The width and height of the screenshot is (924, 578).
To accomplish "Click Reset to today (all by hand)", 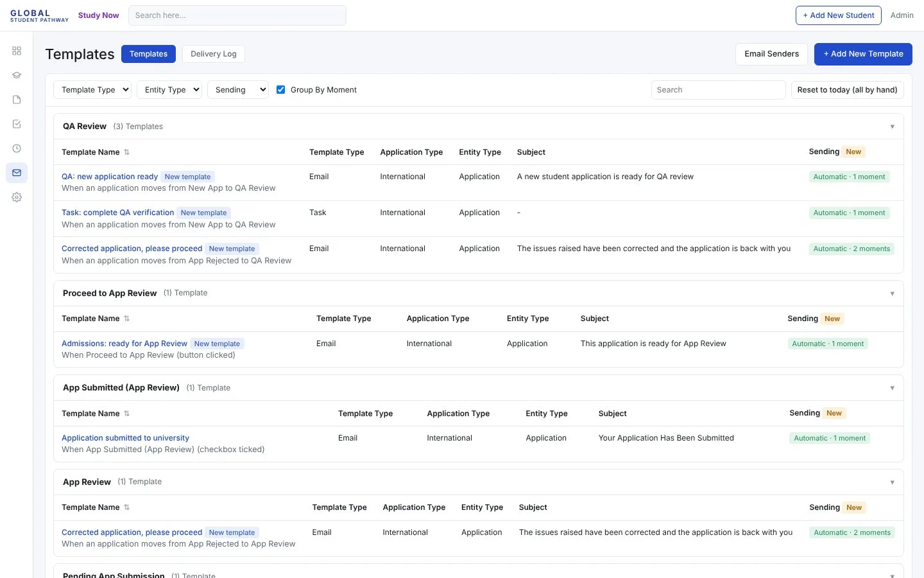I will point(847,90).
